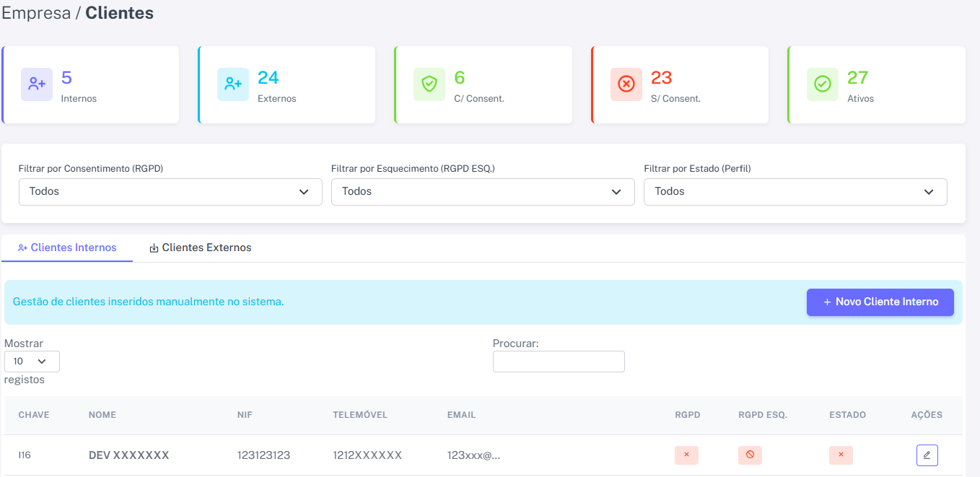980x477 pixels.
Task: Click the red X sem consentimento icon
Action: [626, 84]
